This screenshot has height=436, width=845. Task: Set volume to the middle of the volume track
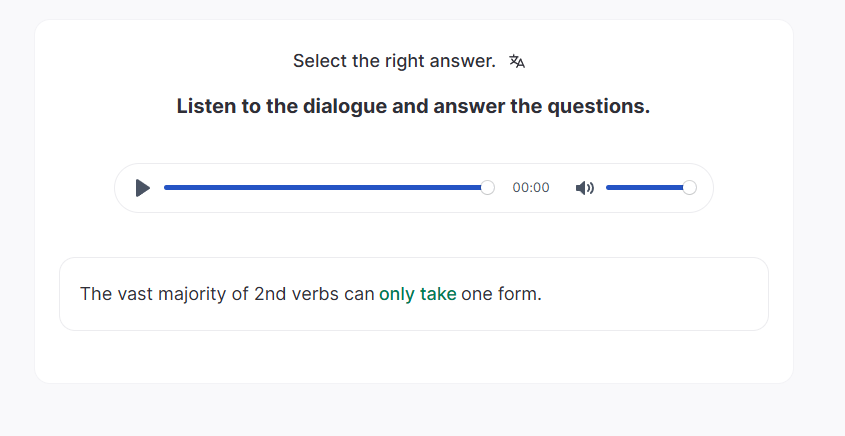(647, 188)
